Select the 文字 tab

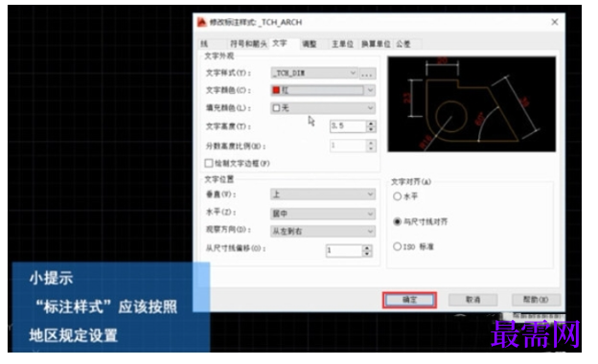pyautogui.click(x=280, y=43)
